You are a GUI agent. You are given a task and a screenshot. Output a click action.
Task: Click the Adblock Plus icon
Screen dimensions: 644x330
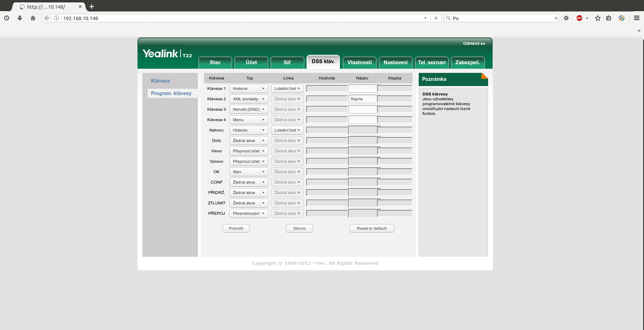point(579,18)
